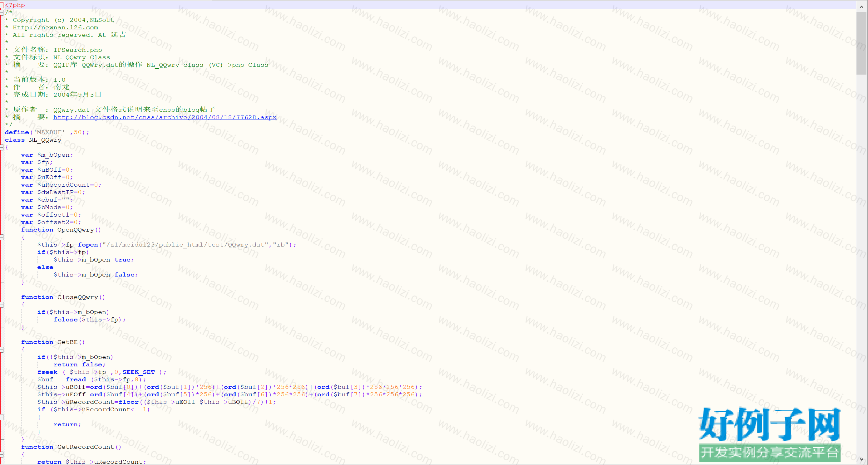
Task: Collapse the GetBE function body fold
Action: [1, 350]
